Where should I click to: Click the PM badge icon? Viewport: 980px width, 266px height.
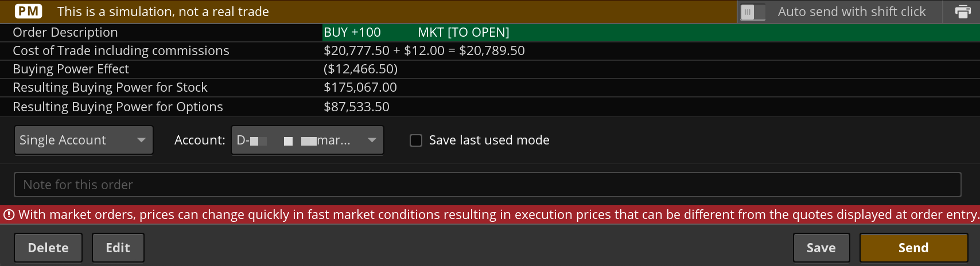point(29,11)
